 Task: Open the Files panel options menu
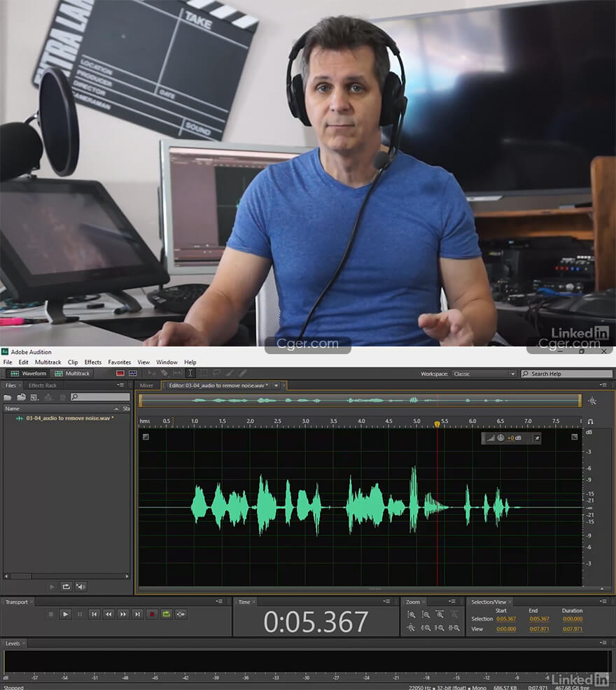coord(120,385)
